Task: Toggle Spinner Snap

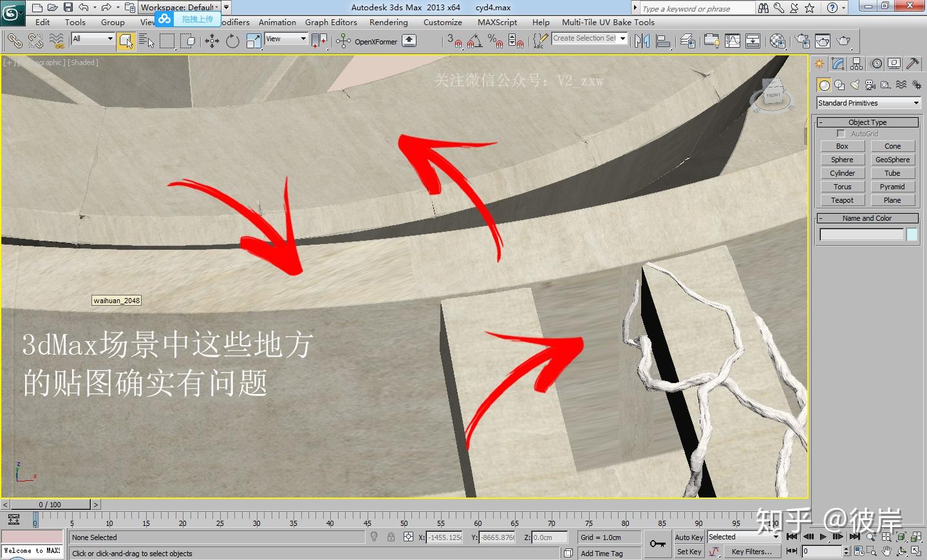Action: [516, 41]
